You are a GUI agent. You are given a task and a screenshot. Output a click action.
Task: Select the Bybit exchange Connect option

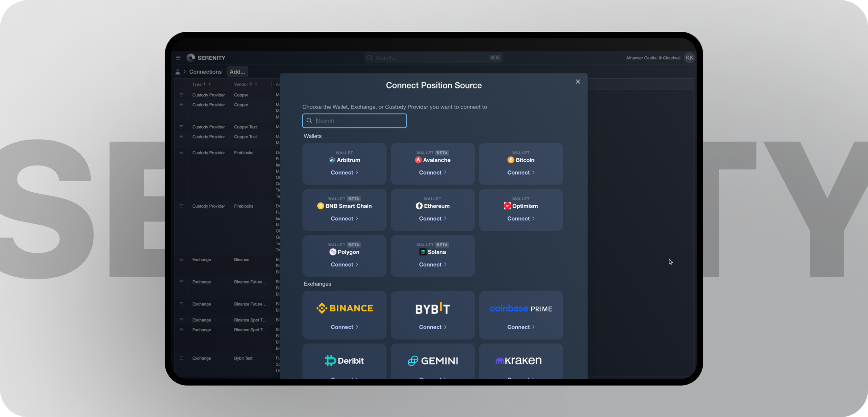coord(432,327)
